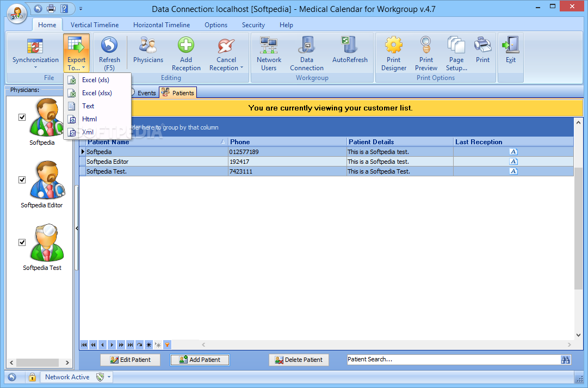Go to next record in navigator

point(112,344)
